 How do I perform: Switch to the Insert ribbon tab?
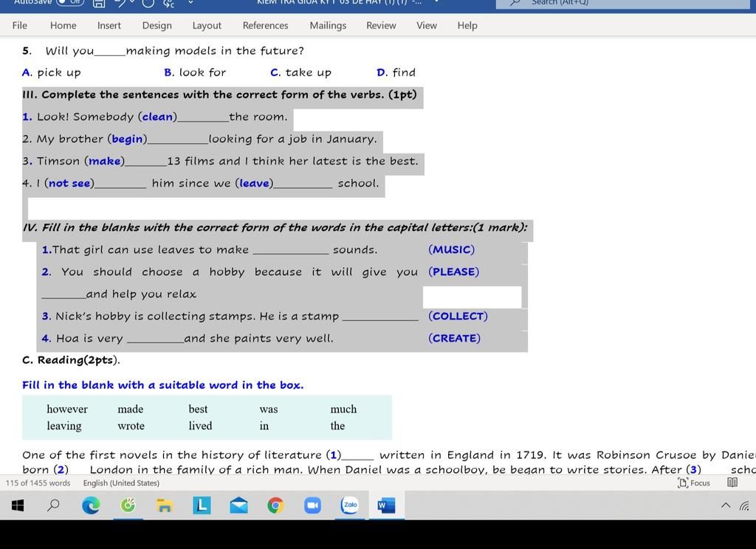click(109, 26)
